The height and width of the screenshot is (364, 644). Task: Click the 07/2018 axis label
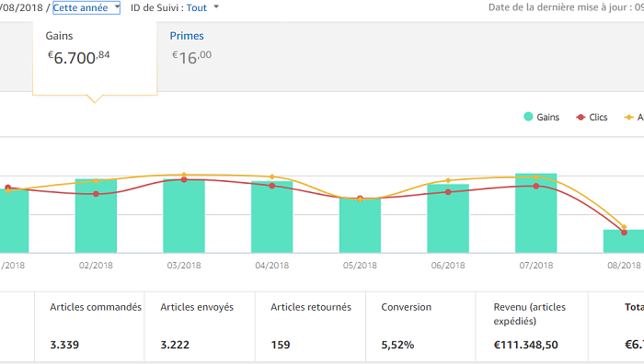tap(536, 266)
